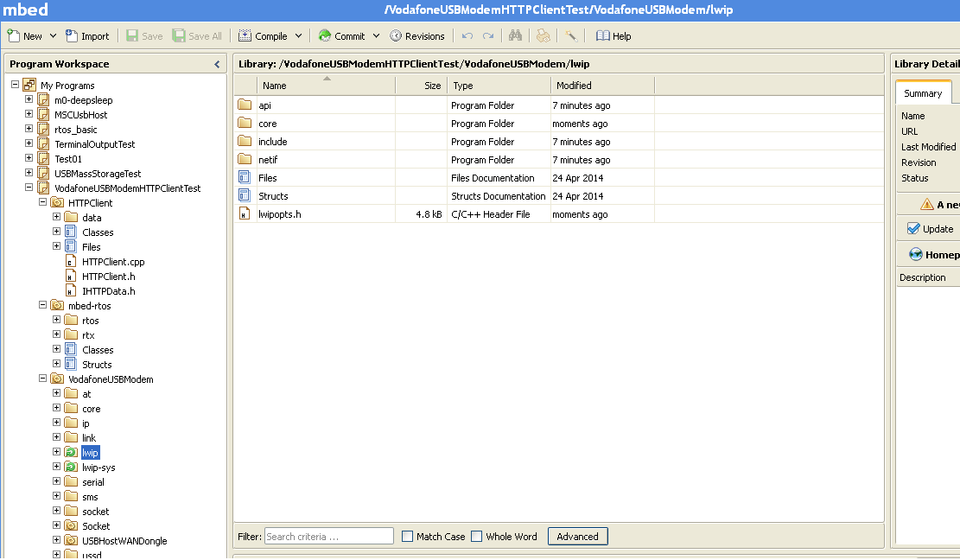This screenshot has height=560, width=960.
Task: Click the magic wand format icon
Action: pos(570,36)
